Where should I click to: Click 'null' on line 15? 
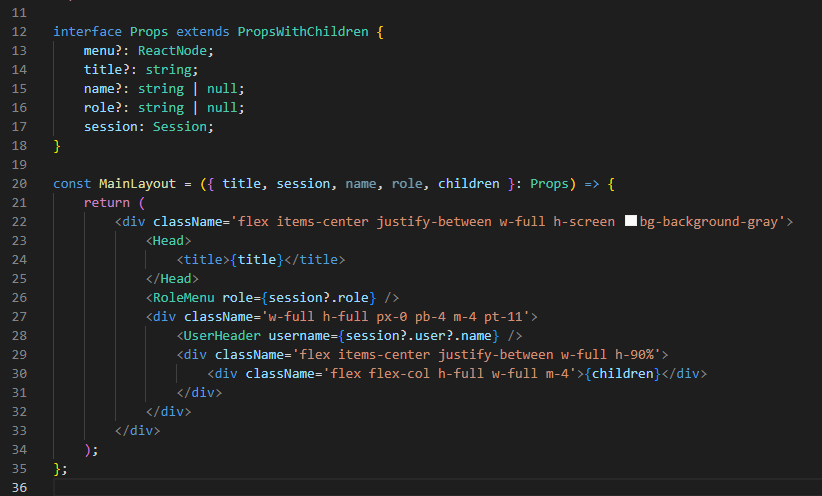[x=222, y=89]
